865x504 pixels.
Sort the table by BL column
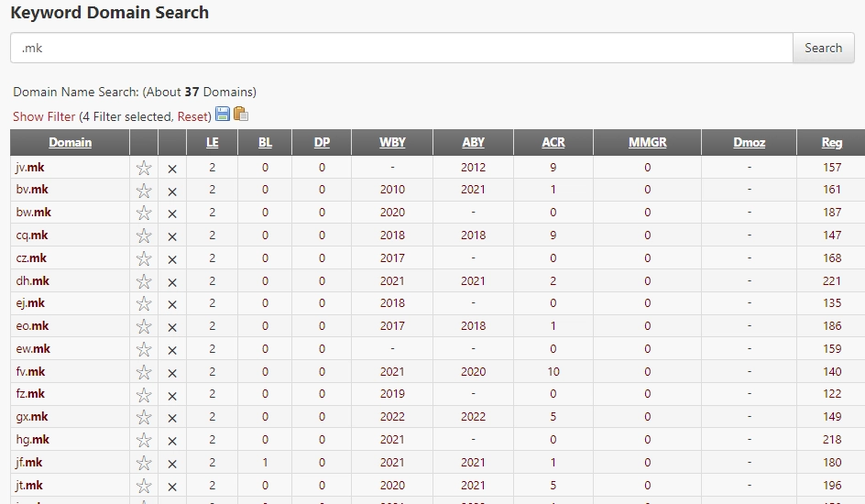point(265,142)
